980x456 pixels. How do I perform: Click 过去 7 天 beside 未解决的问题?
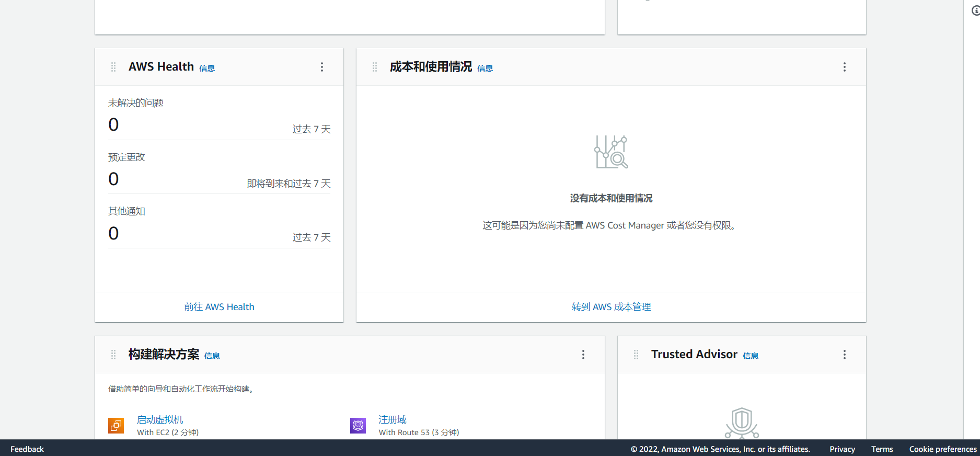click(312, 129)
